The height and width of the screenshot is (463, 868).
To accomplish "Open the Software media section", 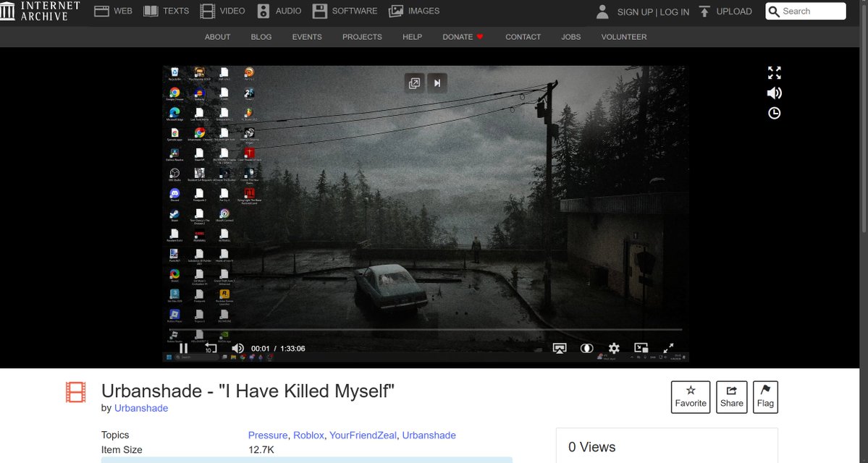I will [345, 11].
